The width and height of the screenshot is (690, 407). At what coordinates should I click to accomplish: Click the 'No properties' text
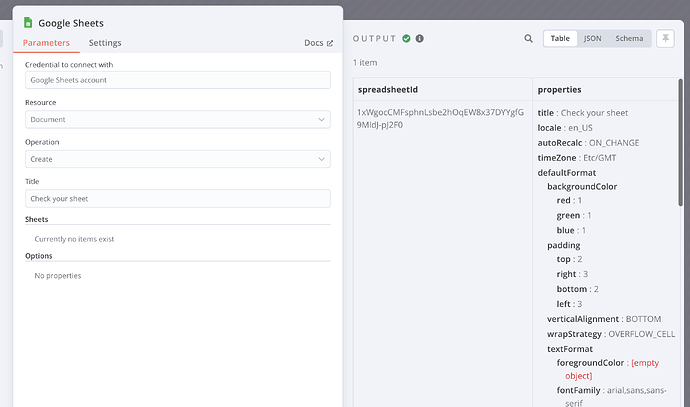[58, 275]
